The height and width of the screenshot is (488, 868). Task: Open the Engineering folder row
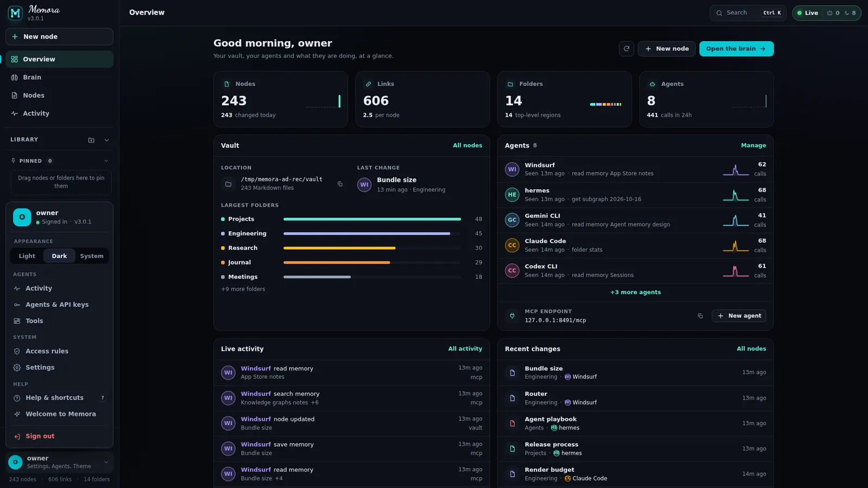(352, 234)
